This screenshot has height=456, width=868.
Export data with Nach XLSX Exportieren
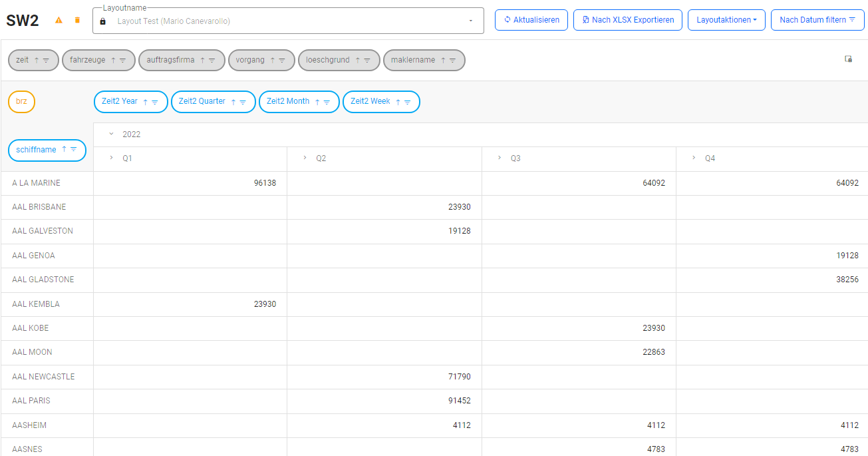click(627, 20)
